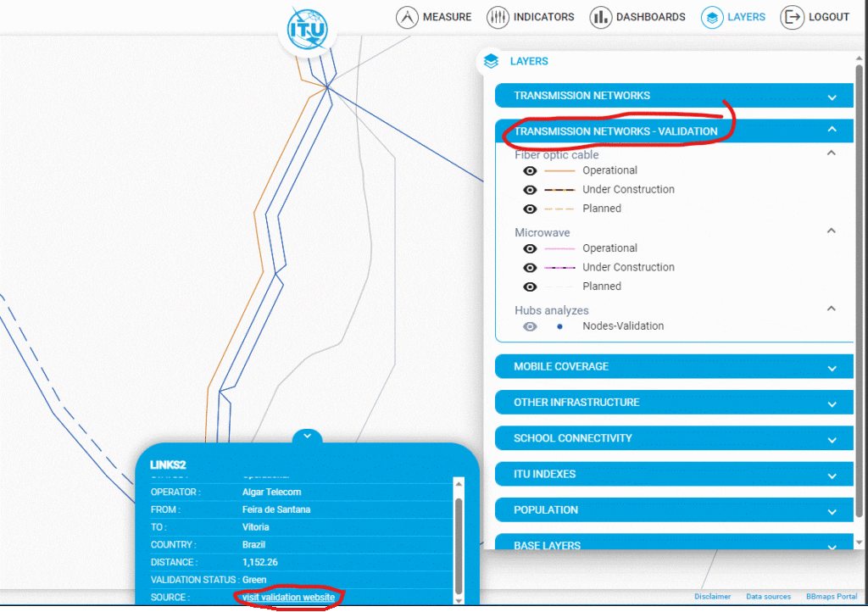Collapse the Fiber optic cable group
The width and height of the screenshot is (868, 612).
[x=832, y=153]
